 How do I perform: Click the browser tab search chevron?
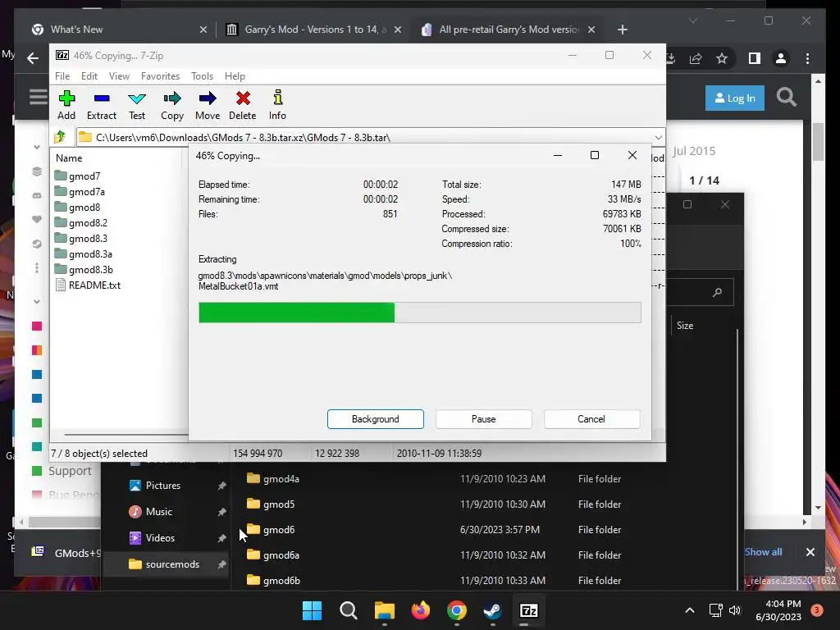(692, 21)
